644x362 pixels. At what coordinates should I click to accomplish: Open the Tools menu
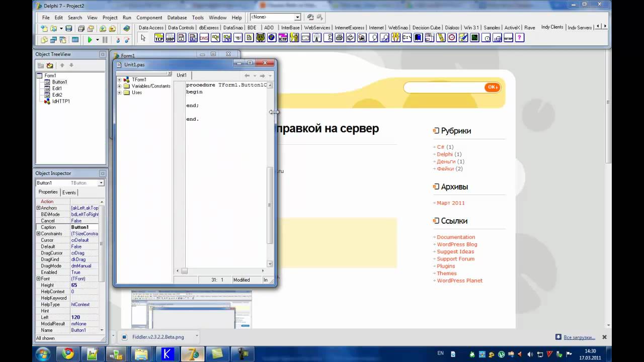pyautogui.click(x=198, y=18)
